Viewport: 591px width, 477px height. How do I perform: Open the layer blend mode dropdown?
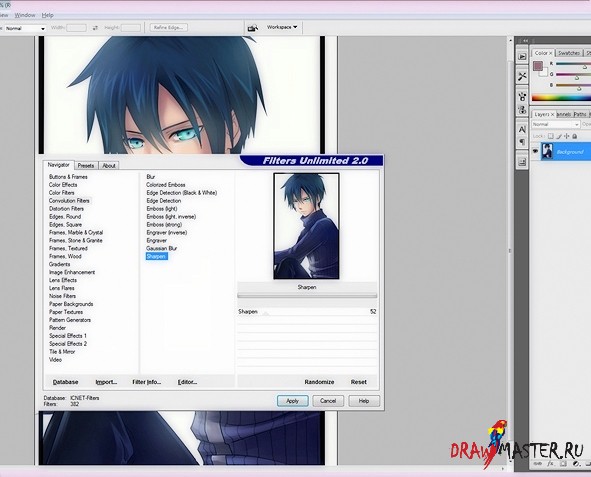pos(556,124)
